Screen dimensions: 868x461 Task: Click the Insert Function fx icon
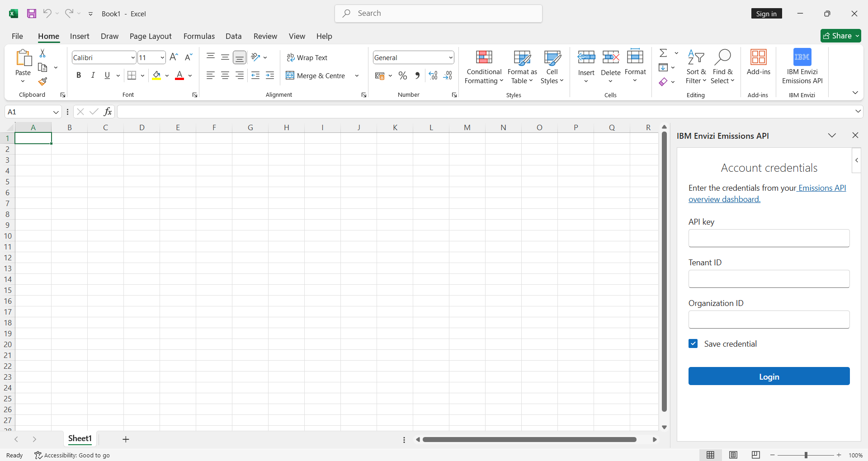[108, 112]
